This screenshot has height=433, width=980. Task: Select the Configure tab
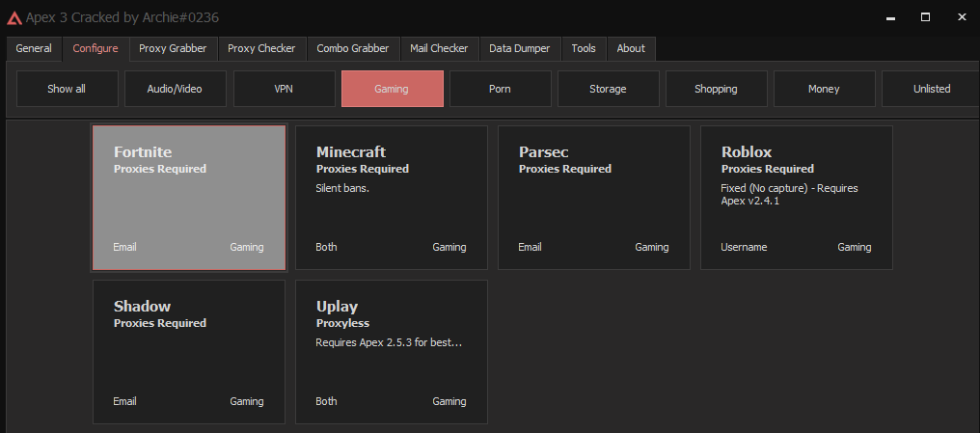click(95, 48)
